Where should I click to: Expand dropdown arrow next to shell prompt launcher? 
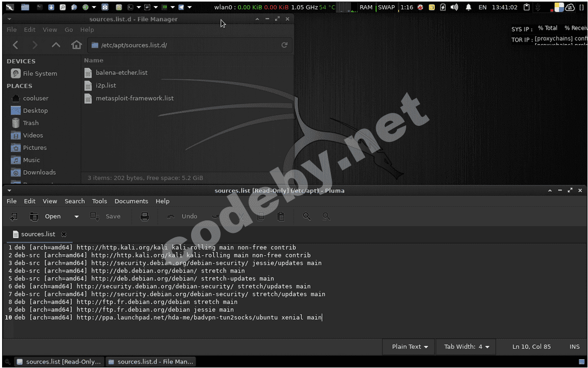click(139, 7)
